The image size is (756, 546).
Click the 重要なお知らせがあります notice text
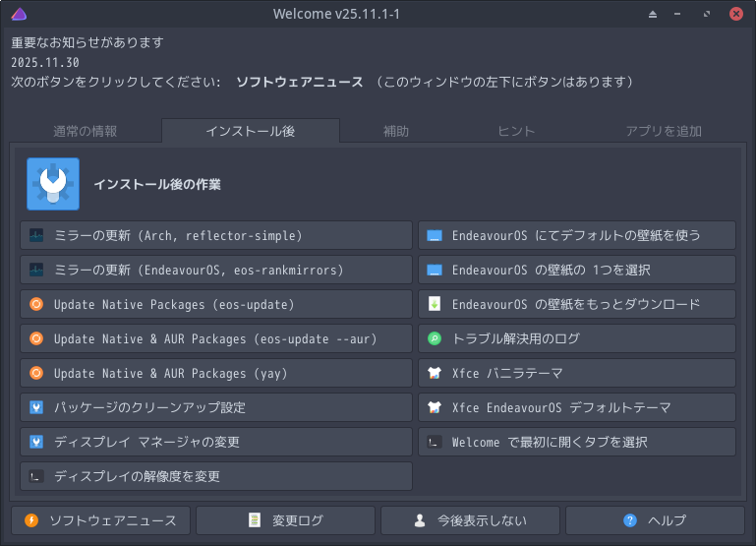tap(87, 42)
